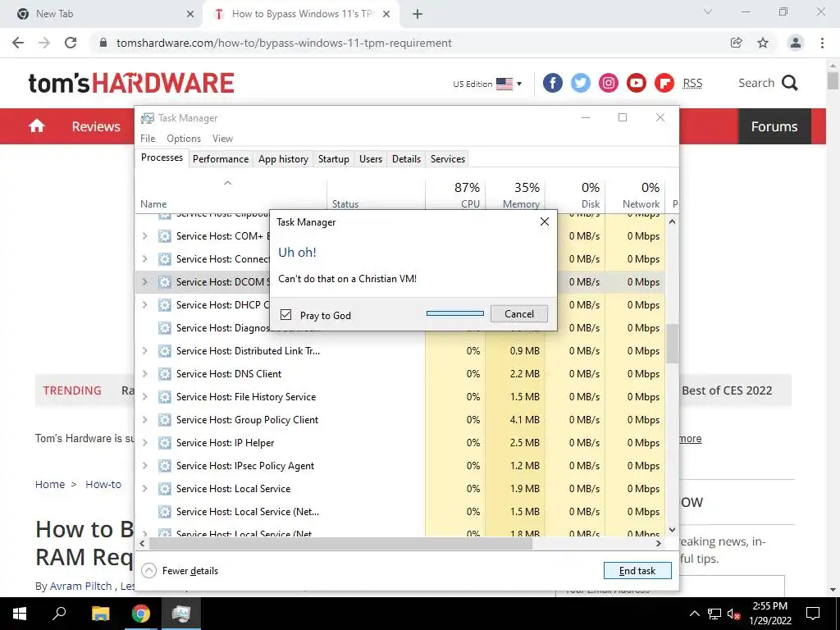Click the How-to breadcrumb link
840x630 pixels.
click(x=103, y=484)
